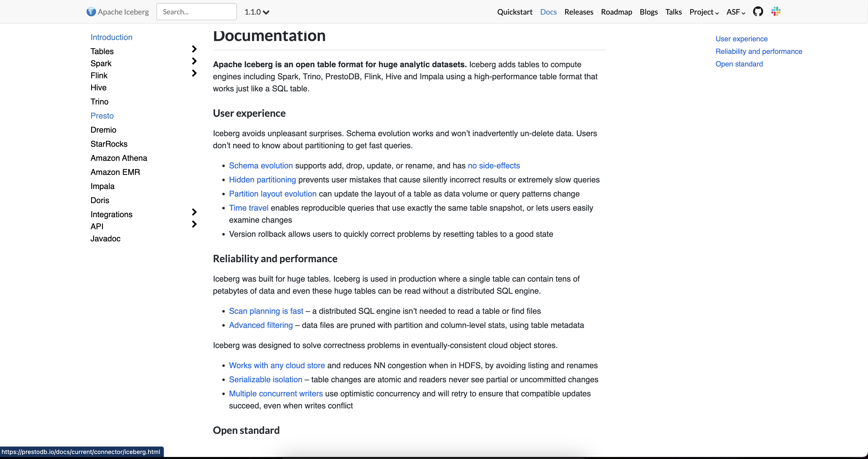Open the Time travel link
This screenshot has width=868, height=459.
pos(248,208)
